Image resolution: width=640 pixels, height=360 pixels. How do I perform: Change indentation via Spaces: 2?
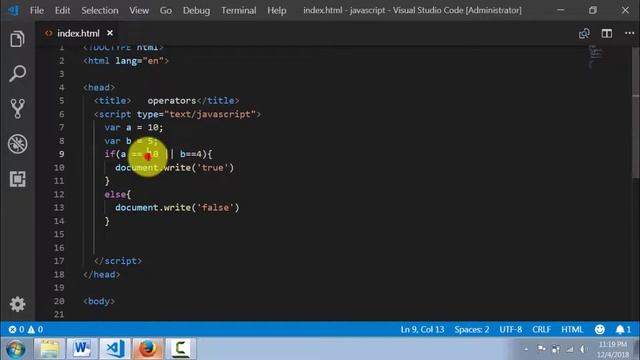click(x=471, y=329)
